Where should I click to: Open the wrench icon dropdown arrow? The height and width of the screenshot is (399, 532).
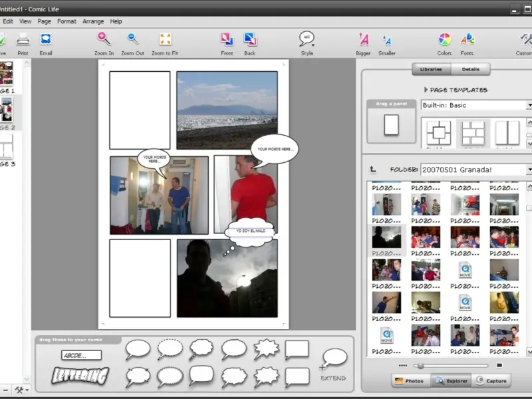point(27,390)
